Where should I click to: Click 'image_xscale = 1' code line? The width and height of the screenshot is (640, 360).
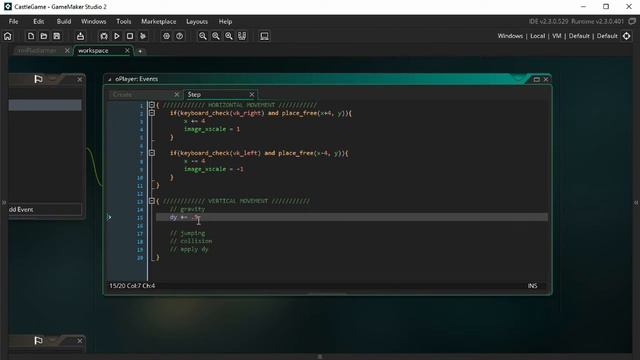212,129
